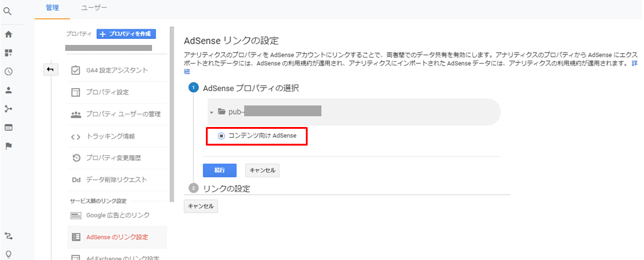This screenshot has width=644, height=260.
Task: Click the プロパティ設定 layout icon
Action: click(x=75, y=92)
